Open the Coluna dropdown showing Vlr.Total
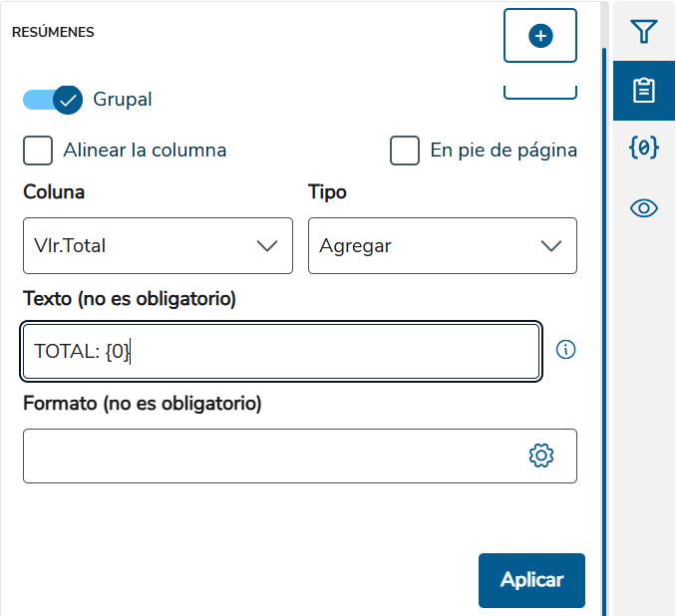The image size is (676, 616). 158,246
